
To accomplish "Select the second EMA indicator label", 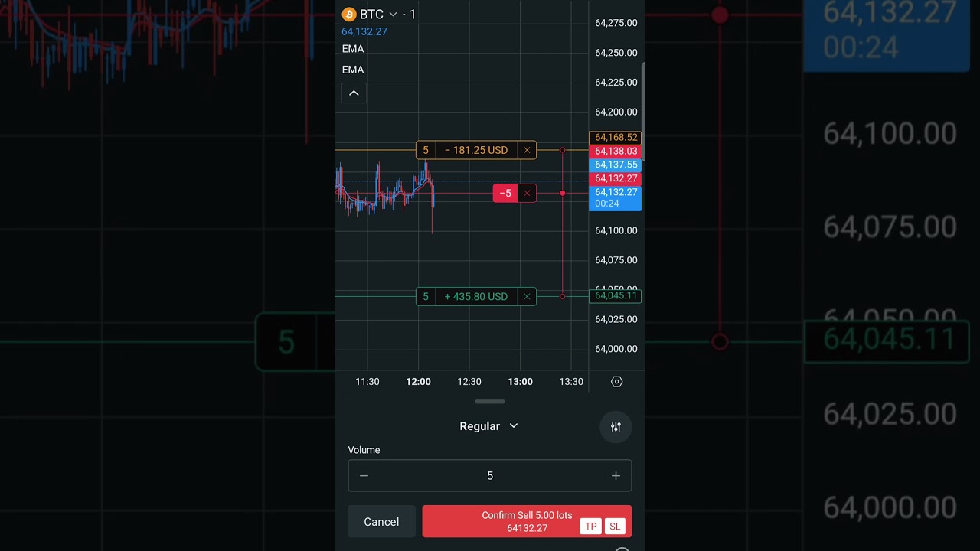I will tap(353, 70).
